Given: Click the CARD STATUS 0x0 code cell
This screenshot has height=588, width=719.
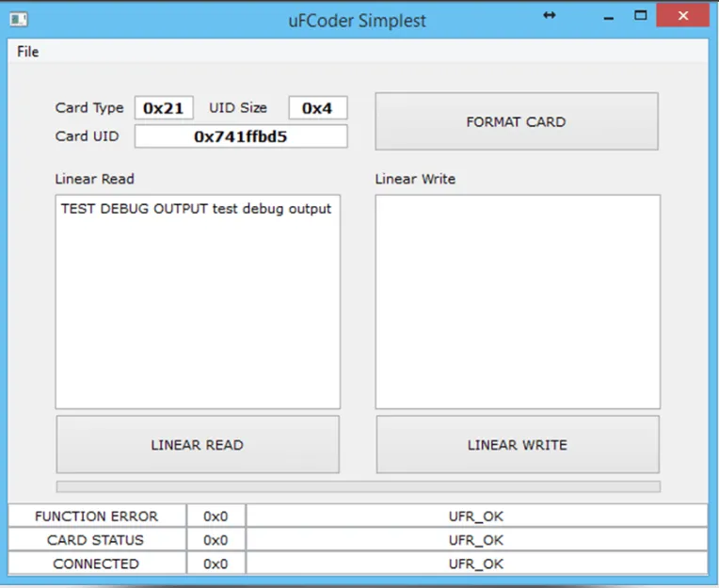Looking at the screenshot, I should tap(216, 540).
